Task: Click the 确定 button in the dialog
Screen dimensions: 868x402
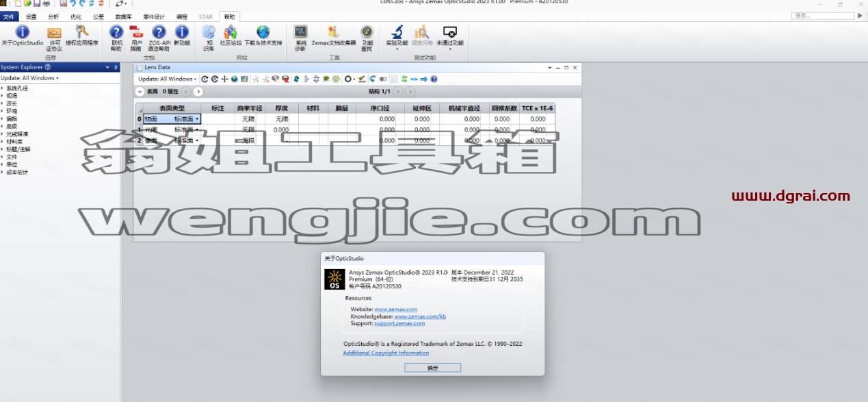Action: click(x=432, y=368)
